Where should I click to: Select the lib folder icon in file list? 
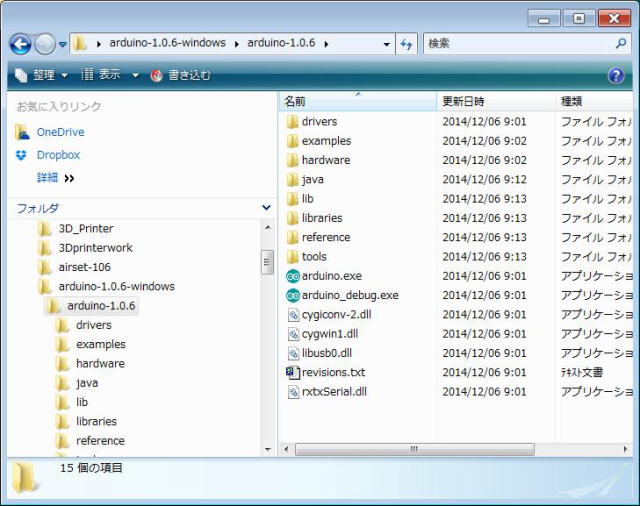pyautogui.click(x=292, y=199)
